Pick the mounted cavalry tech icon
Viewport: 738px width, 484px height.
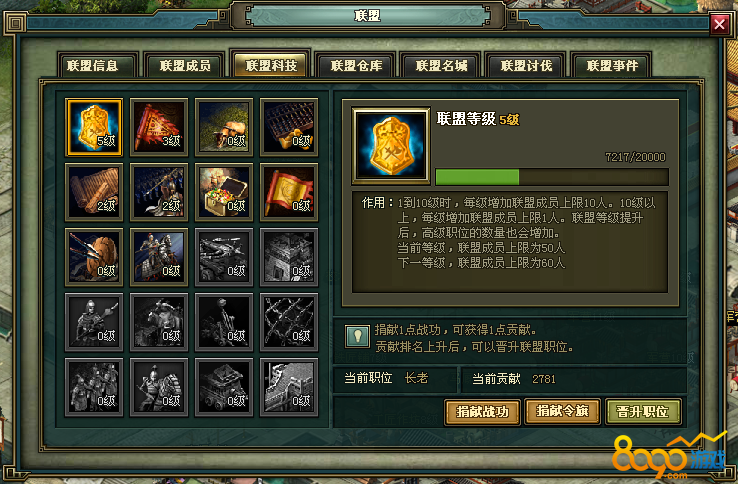159,257
